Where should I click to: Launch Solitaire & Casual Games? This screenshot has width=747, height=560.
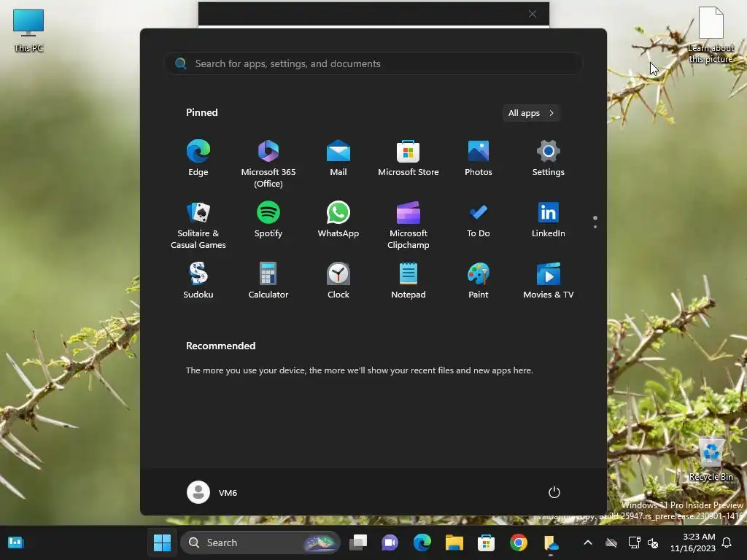click(198, 225)
